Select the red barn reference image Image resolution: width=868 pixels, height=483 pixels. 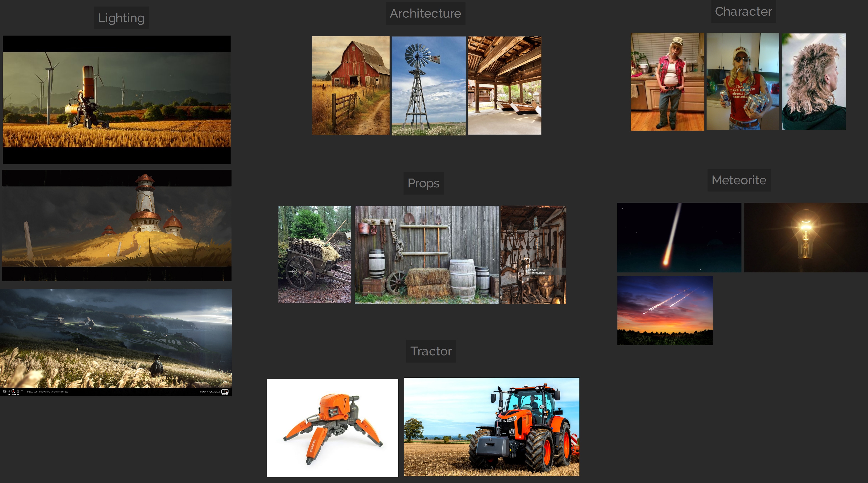(350, 86)
